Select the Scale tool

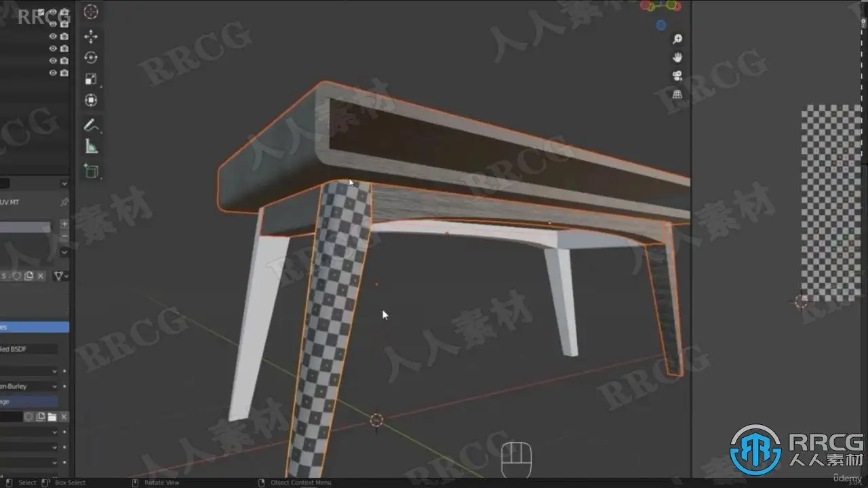point(91,79)
